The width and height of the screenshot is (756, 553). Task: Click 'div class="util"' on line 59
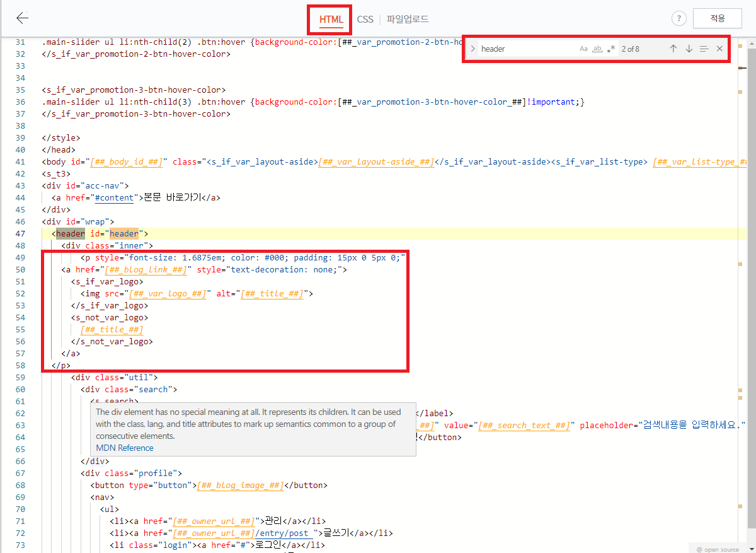pyautogui.click(x=114, y=377)
